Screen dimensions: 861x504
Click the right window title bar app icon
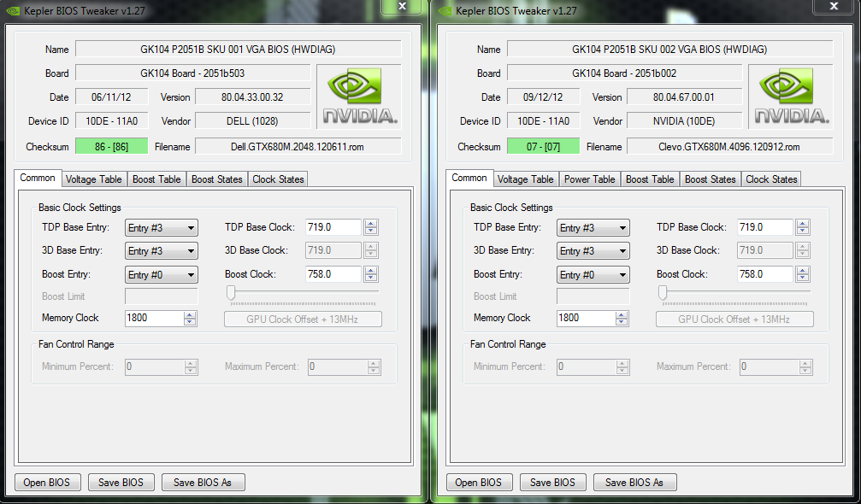(x=445, y=11)
